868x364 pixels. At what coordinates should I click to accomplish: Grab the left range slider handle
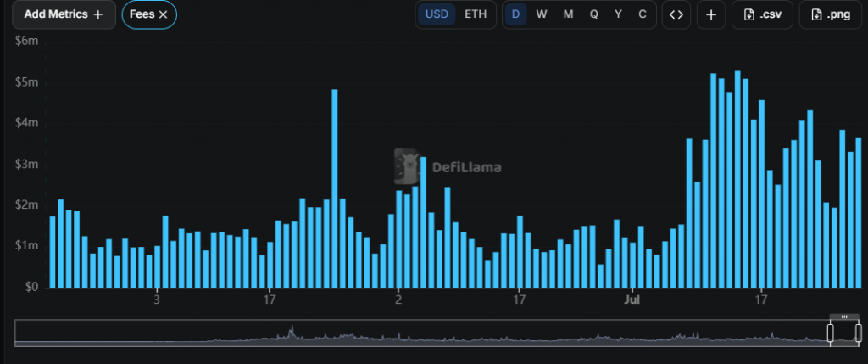tap(831, 333)
